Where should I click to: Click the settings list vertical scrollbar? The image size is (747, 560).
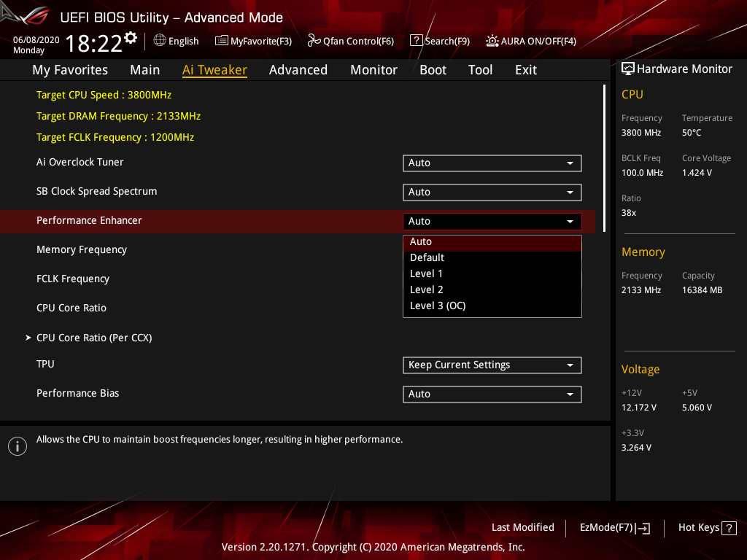[x=604, y=158]
